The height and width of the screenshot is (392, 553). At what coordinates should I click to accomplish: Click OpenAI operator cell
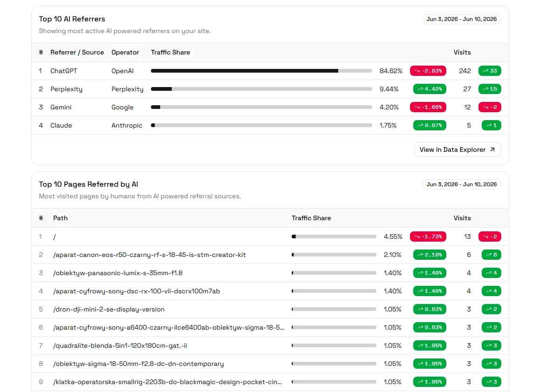coord(123,71)
